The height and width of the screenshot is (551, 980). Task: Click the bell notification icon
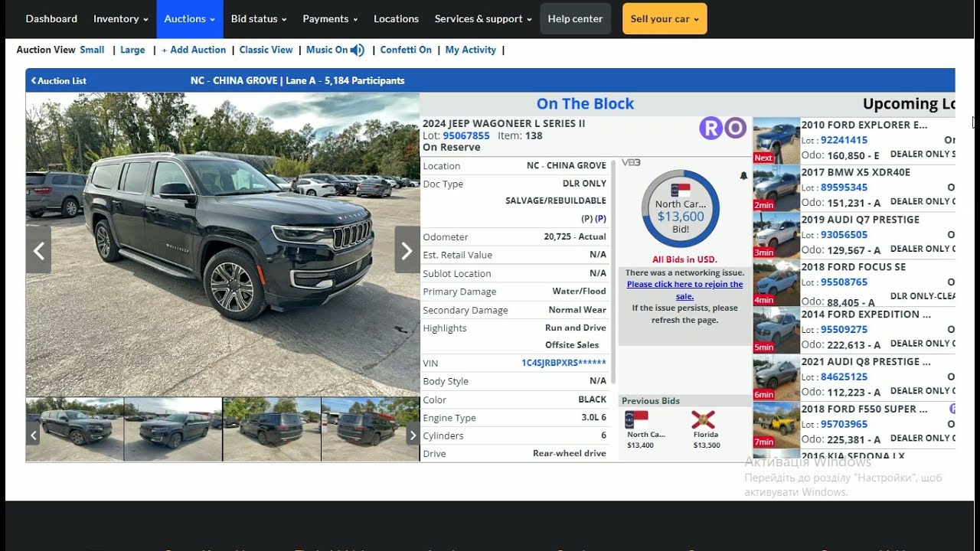(x=743, y=176)
